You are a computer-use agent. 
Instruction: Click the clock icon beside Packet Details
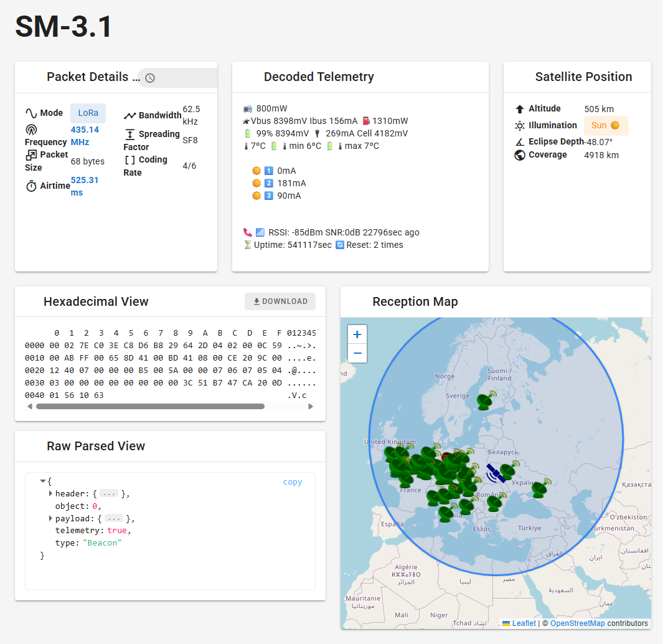click(149, 78)
